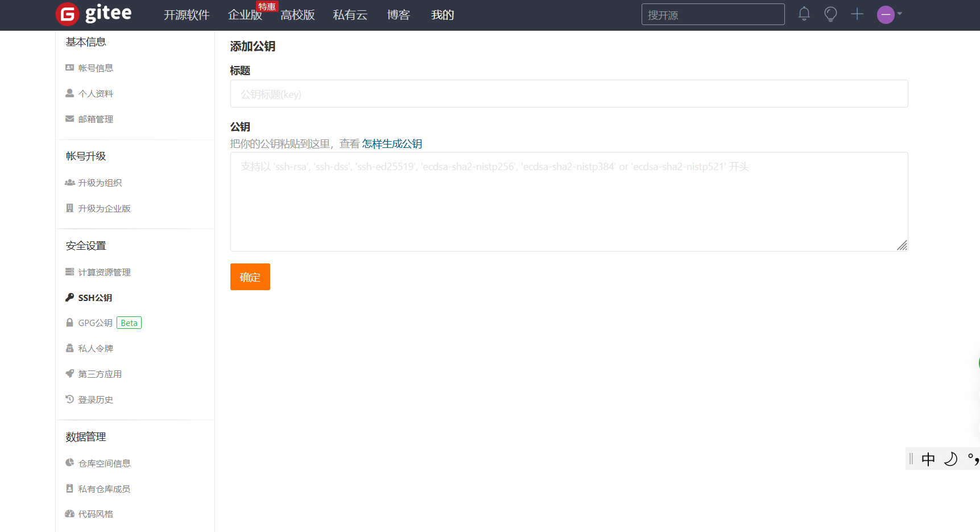Click the 私人令牌 agent icon

point(70,348)
